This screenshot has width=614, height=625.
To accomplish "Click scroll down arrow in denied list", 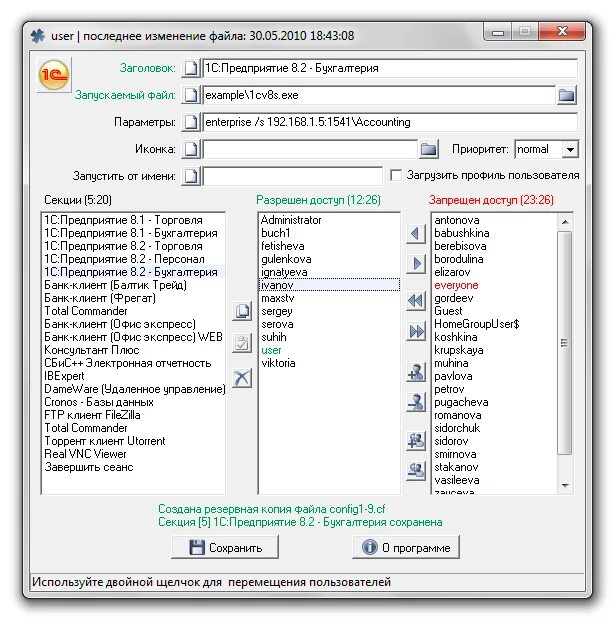I will 565,485.
